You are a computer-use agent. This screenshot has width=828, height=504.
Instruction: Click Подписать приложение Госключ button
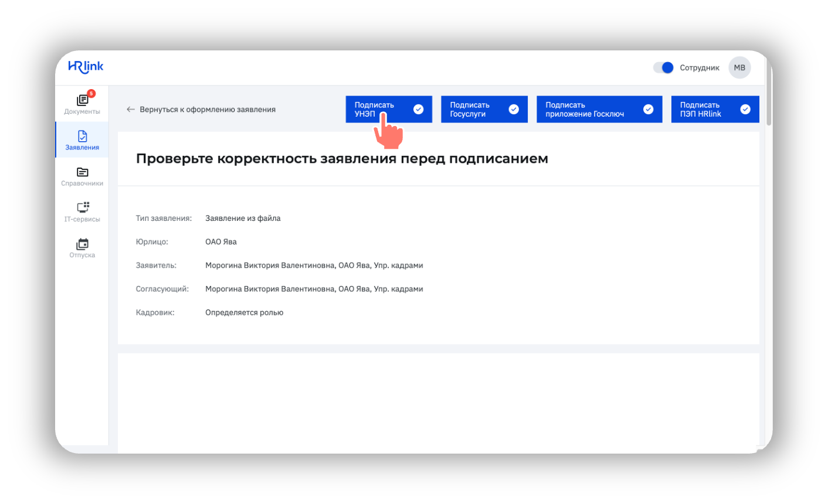click(x=599, y=110)
